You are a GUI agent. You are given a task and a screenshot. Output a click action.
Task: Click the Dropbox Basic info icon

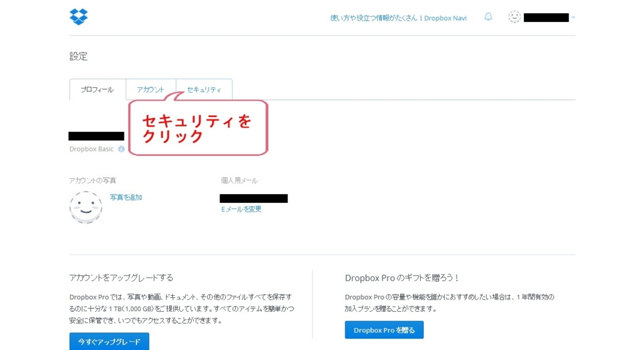pos(121,149)
